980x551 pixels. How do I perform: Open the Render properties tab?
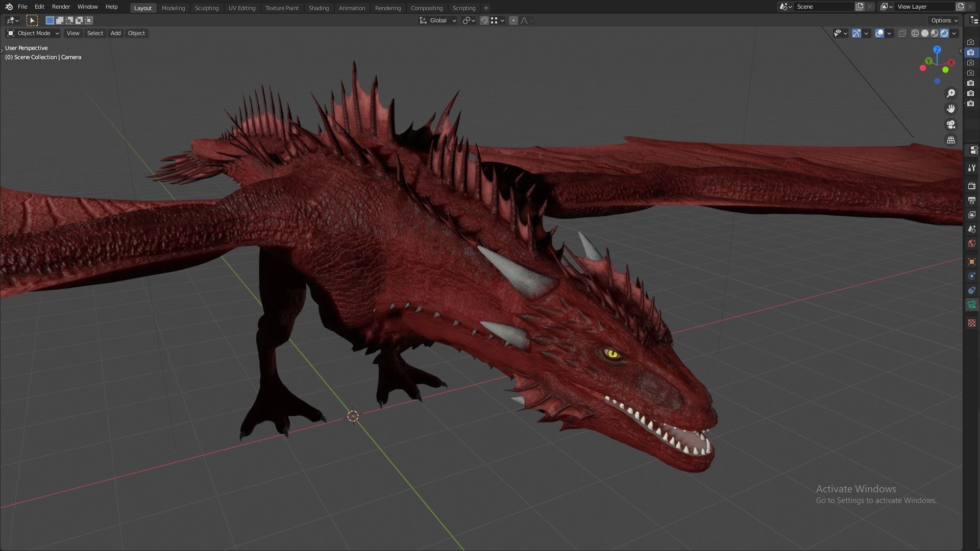pyautogui.click(x=972, y=186)
